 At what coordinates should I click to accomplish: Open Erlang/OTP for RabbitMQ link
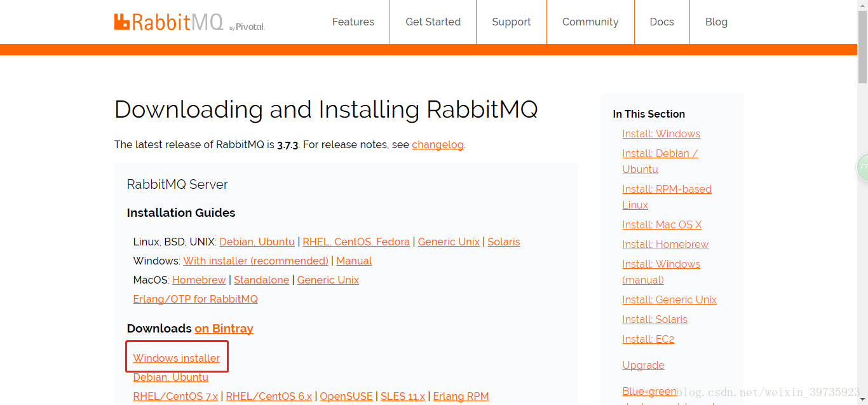point(195,299)
